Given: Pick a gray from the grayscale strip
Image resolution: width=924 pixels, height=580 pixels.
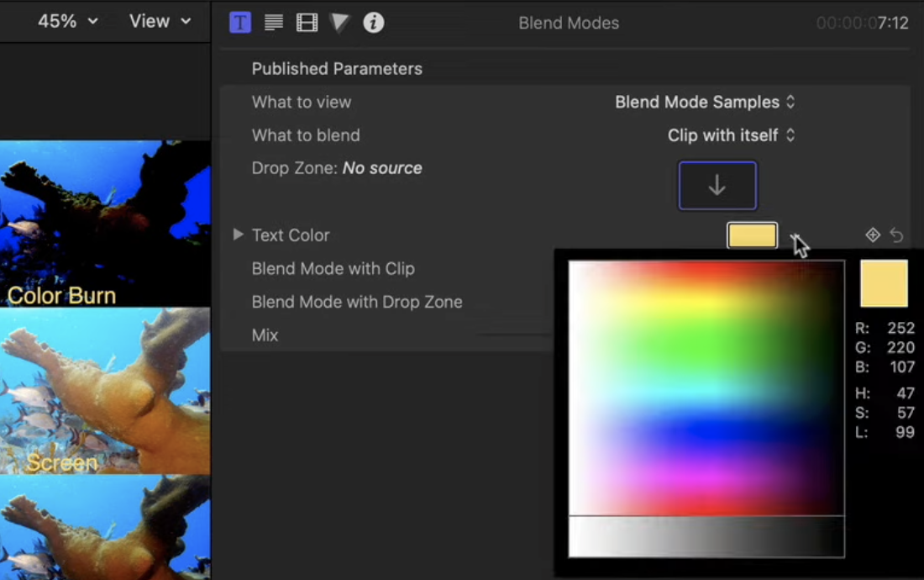Looking at the screenshot, I should click(706, 536).
